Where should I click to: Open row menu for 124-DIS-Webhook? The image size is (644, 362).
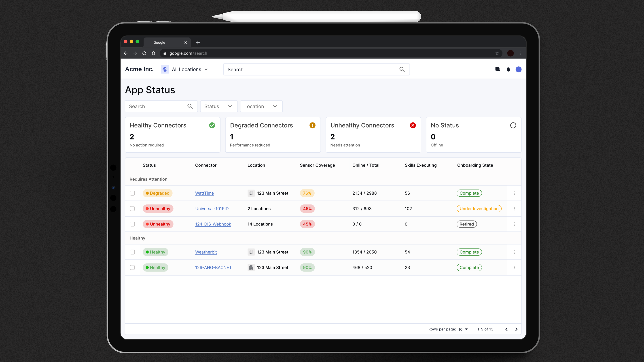(514, 224)
